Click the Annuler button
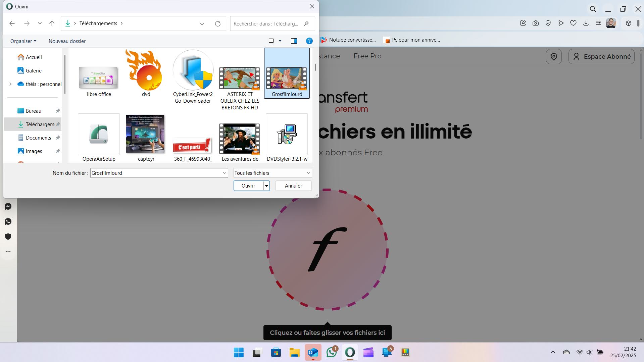 point(293,186)
